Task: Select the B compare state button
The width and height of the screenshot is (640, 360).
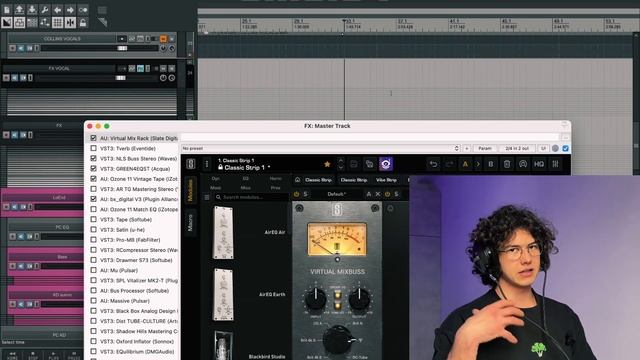Action: (x=491, y=164)
